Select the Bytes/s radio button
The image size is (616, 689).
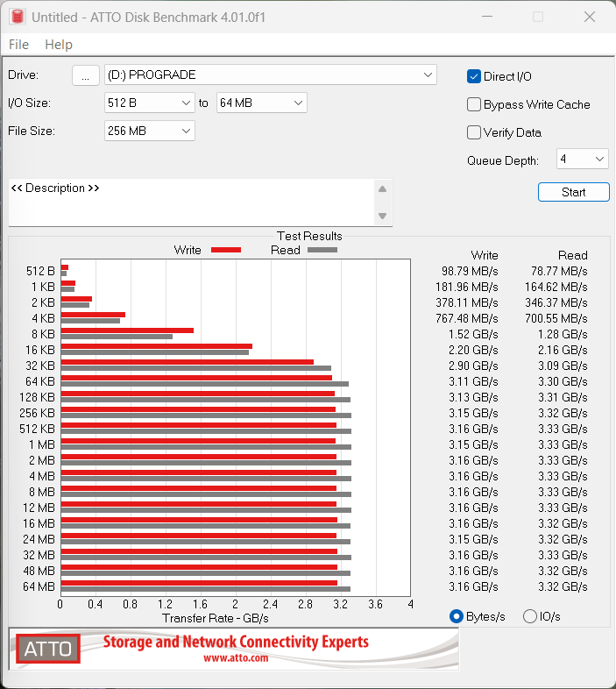click(x=456, y=616)
